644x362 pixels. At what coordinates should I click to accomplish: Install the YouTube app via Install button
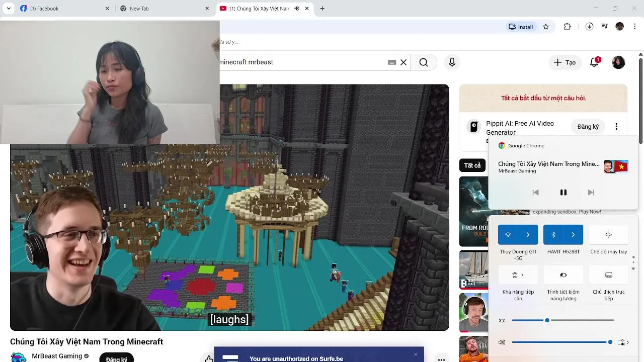521,27
